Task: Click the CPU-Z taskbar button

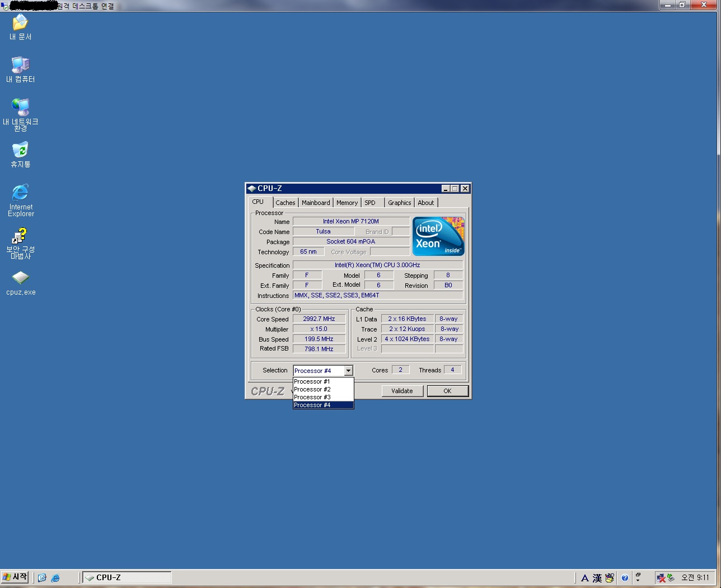Action: click(127, 577)
